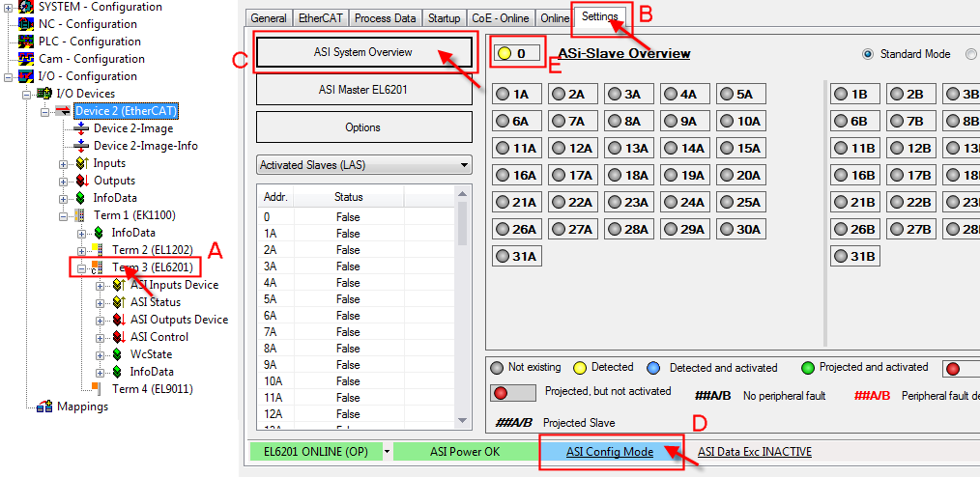Click the slave list scroll down arrow

[x=463, y=420]
